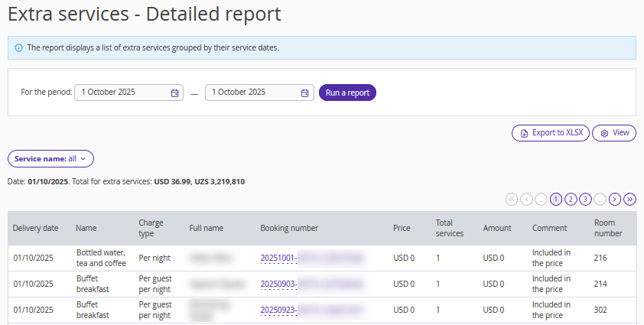The width and height of the screenshot is (644, 325).
Task: Open booking number starting with 20250903
Action: tap(278, 284)
